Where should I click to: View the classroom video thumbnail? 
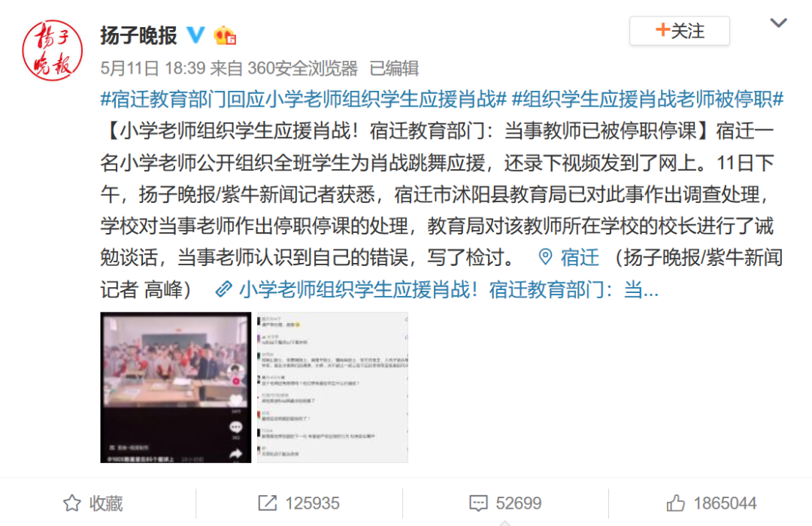click(x=175, y=387)
